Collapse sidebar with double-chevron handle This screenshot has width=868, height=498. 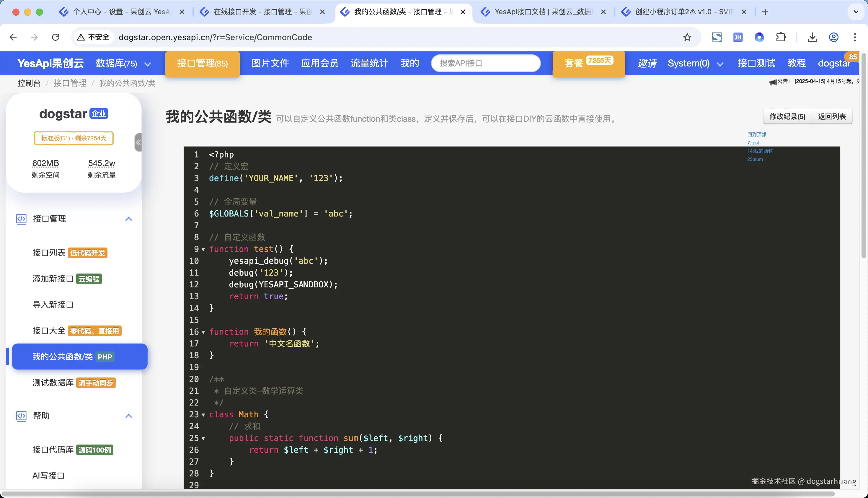pos(138,142)
